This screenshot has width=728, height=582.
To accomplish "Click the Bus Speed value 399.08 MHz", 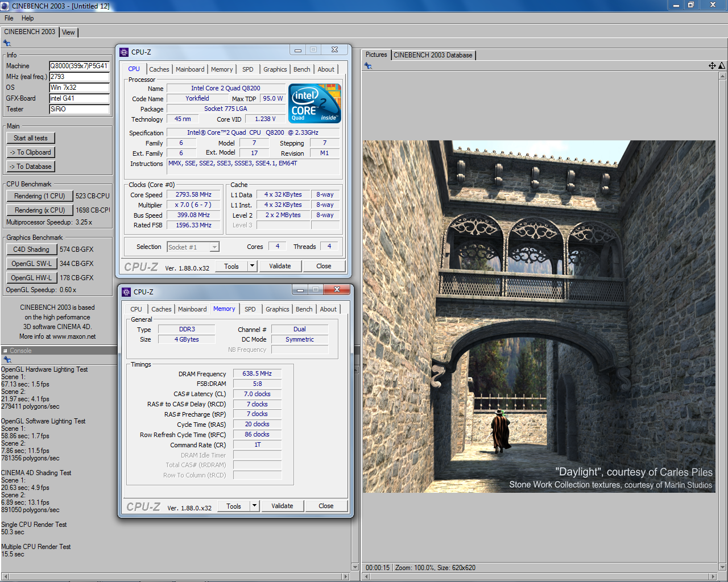I will (193, 215).
